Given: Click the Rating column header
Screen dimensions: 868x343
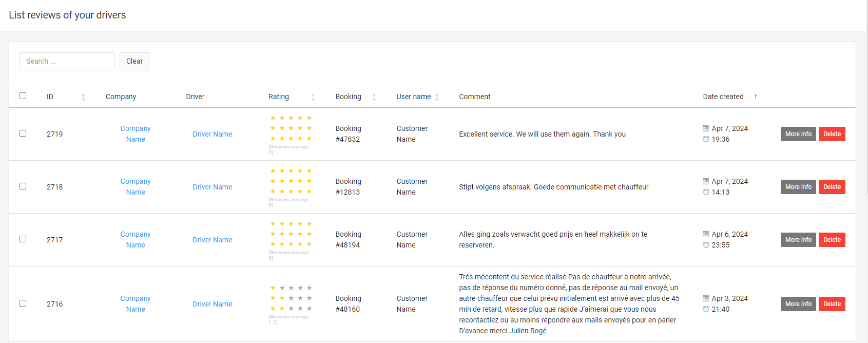Looking at the screenshot, I should (x=279, y=97).
